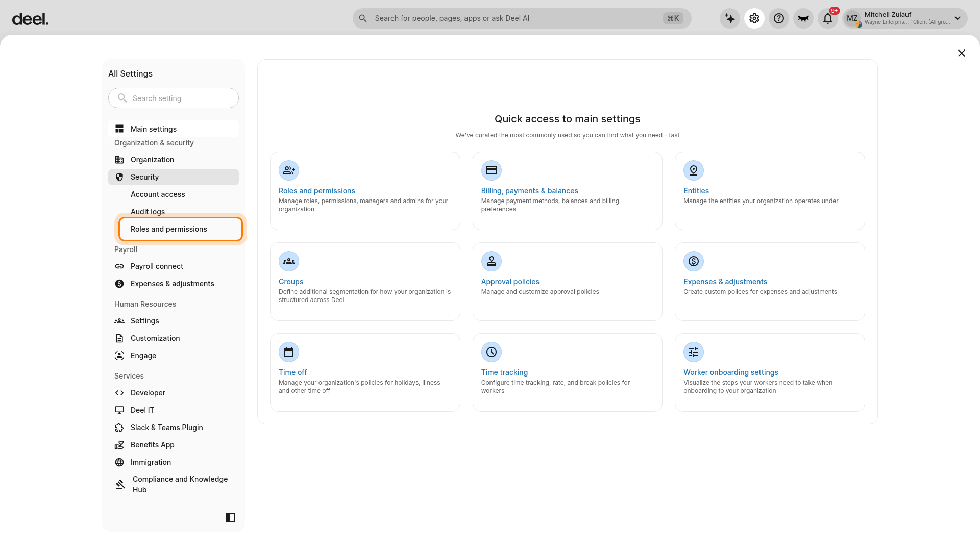This screenshot has height=551, width=980.
Task: Open Slack & Teams Plugin
Action: [x=174, y=428]
